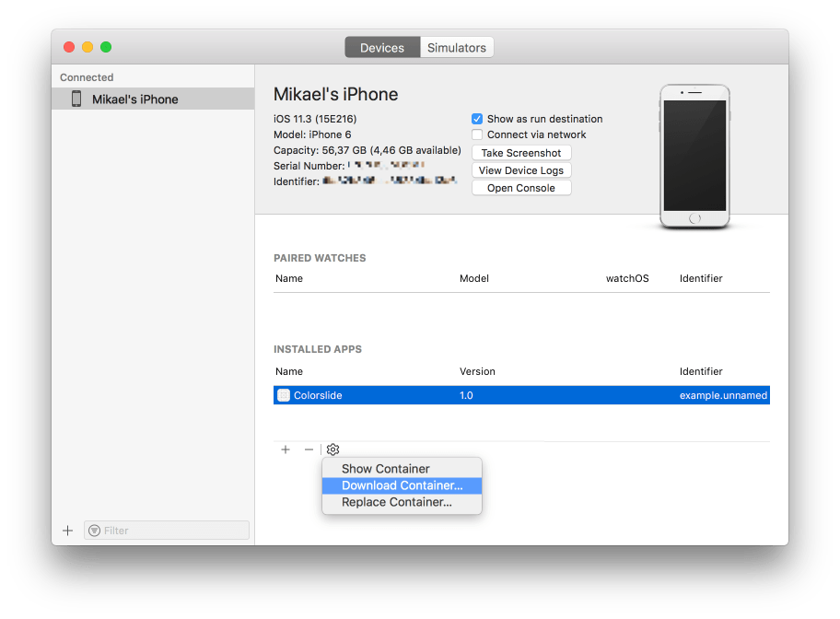Screen dimensions: 840x619
Task: Uncheck Show as run destination
Action: click(x=477, y=118)
